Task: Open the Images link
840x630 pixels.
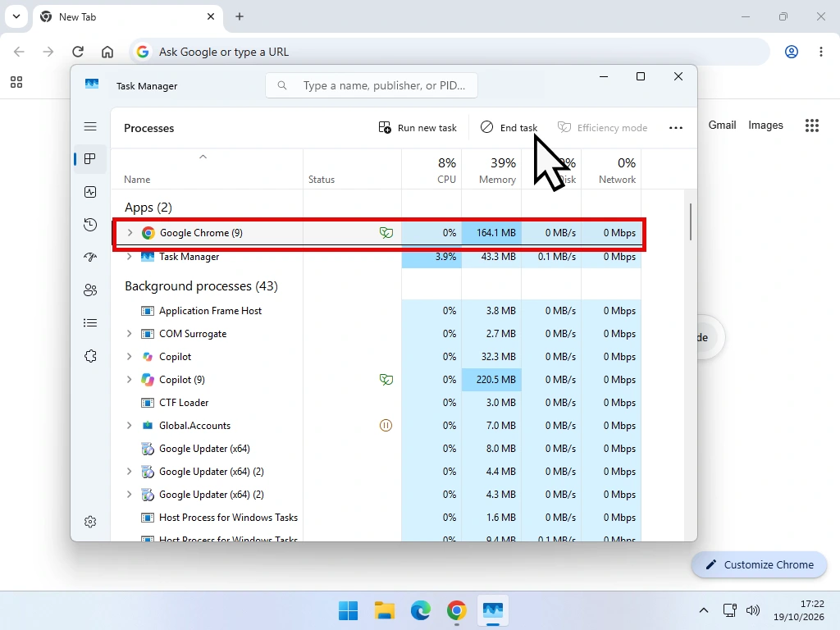Action: click(765, 125)
